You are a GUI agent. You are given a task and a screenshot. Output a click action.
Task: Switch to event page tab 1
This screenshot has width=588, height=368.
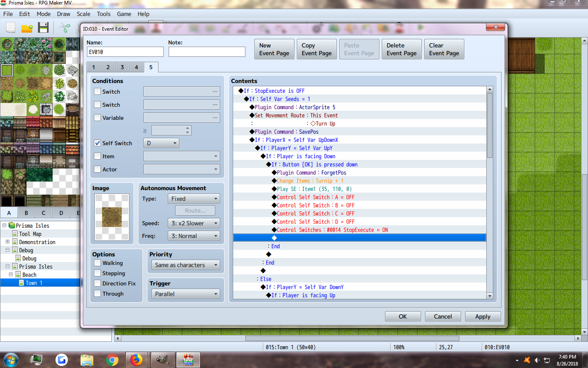94,67
